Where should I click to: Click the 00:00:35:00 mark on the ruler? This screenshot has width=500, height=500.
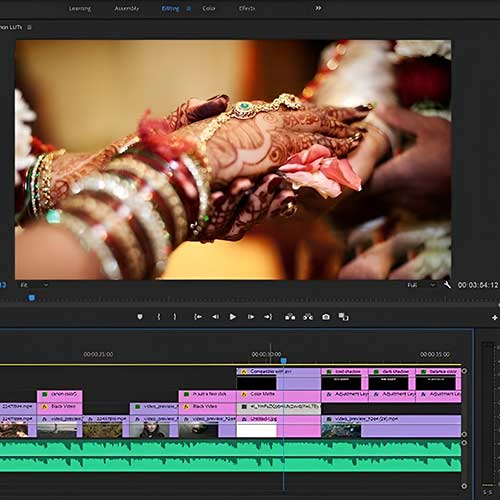435,354
